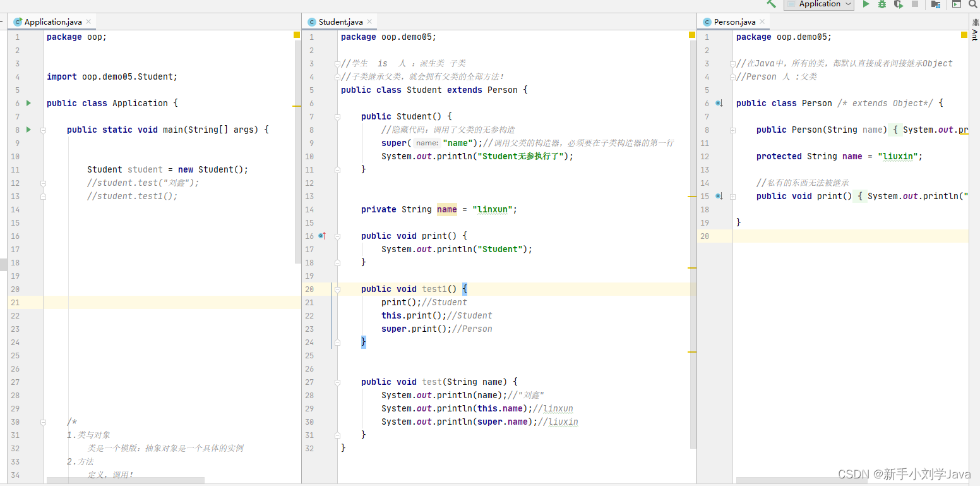Click highlighted "name" field on Student line 13
This screenshot has height=486, width=980.
tap(446, 209)
